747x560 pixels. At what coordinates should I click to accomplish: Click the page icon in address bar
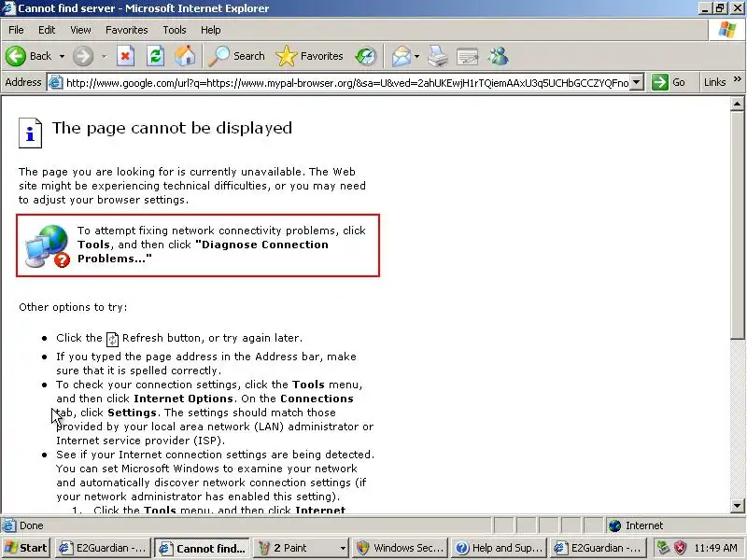56,82
